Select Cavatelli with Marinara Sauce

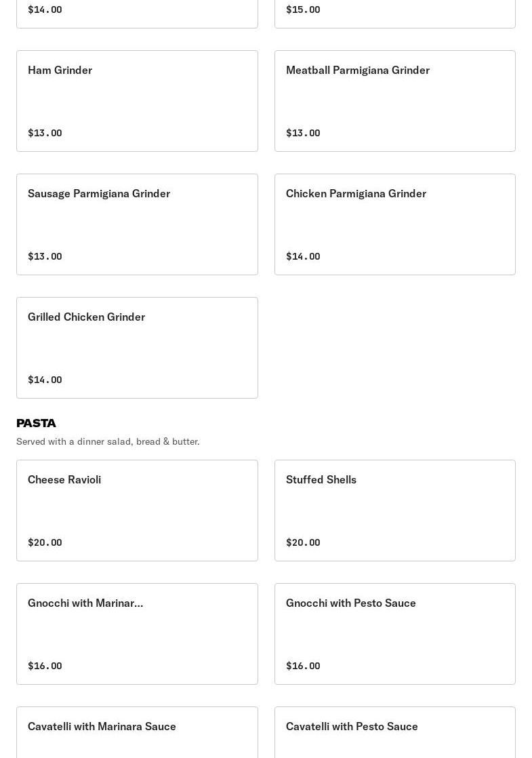[137, 732]
